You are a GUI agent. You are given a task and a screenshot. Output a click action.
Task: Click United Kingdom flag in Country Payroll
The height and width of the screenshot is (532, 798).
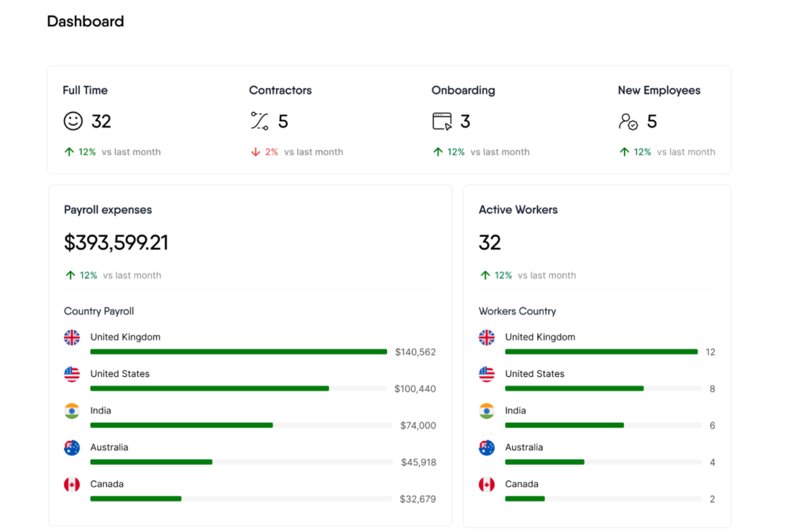point(72,337)
